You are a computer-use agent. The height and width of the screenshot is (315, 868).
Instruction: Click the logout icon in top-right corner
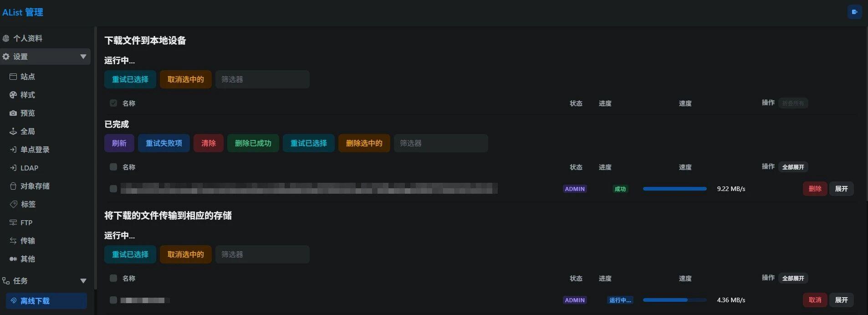coord(854,12)
